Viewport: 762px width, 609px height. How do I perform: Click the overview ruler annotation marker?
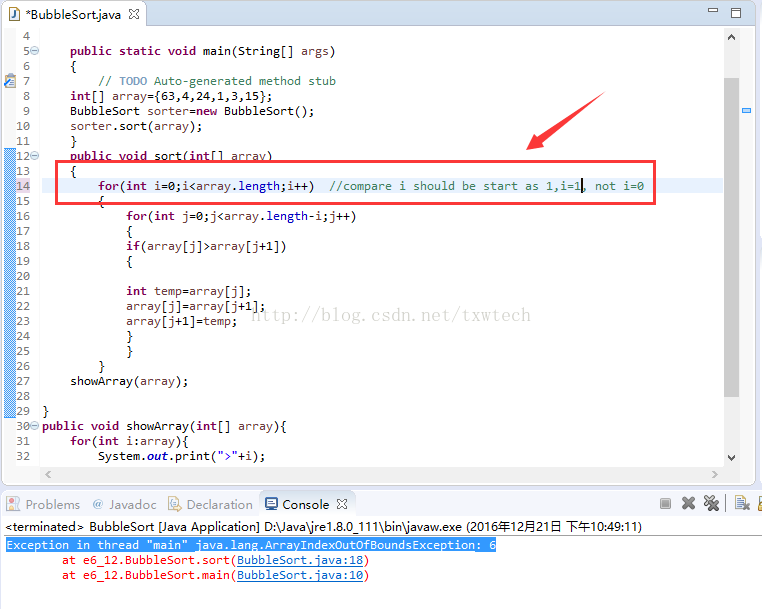coord(746,111)
